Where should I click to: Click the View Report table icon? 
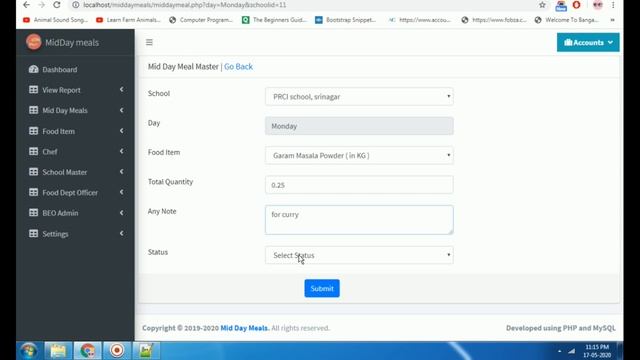click(33, 89)
